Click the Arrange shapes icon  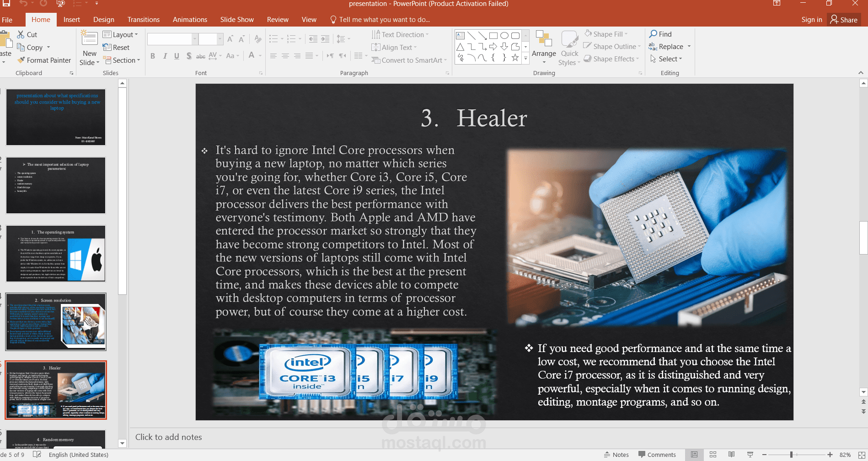(544, 39)
